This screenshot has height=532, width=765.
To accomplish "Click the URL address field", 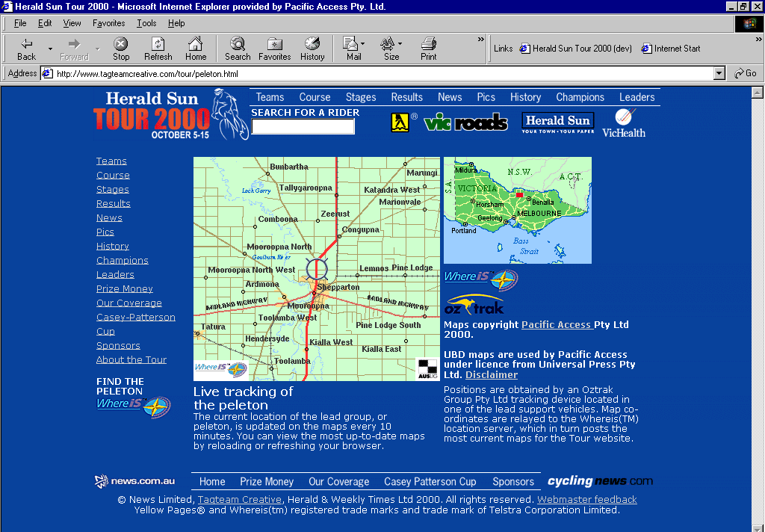I will point(378,74).
